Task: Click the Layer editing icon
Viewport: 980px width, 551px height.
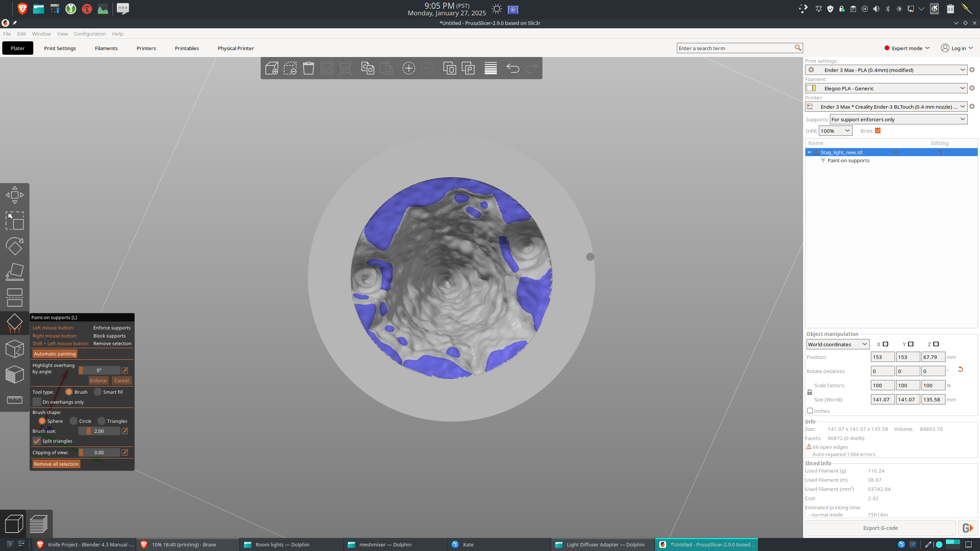Action: [x=490, y=68]
